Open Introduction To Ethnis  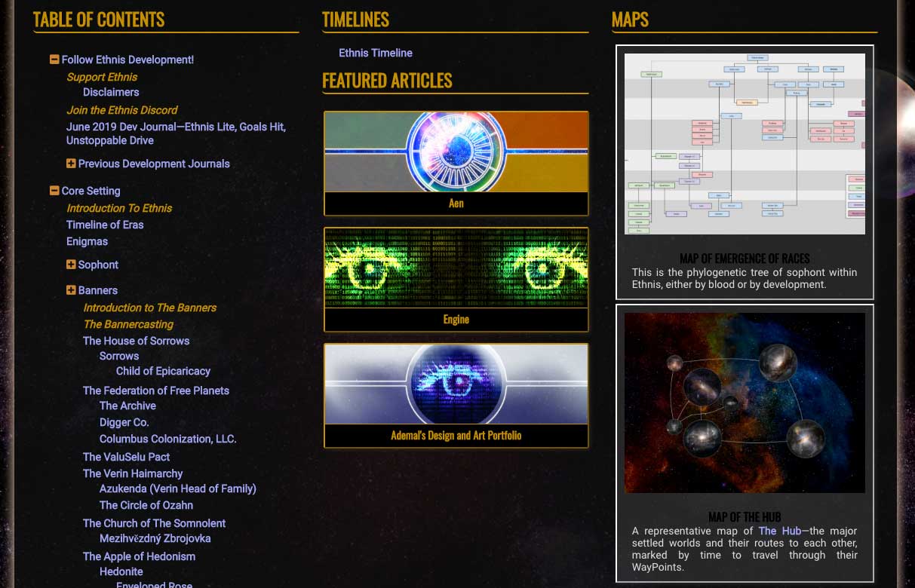[119, 208]
